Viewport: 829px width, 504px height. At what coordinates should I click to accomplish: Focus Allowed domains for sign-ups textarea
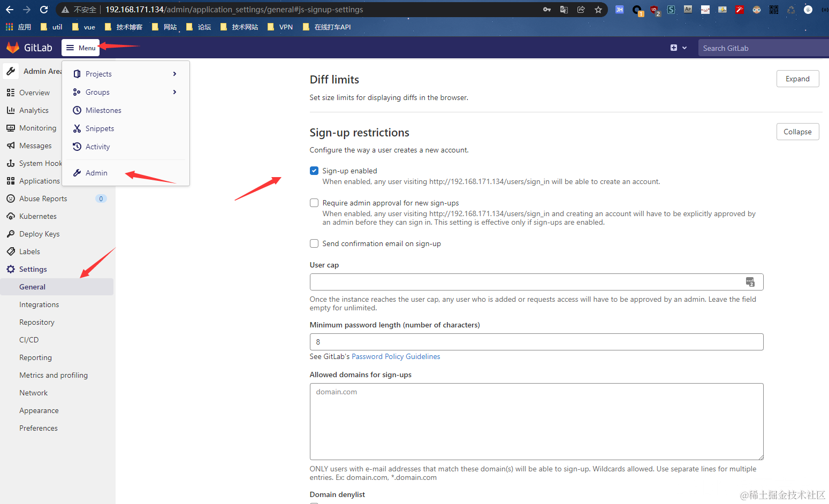pyautogui.click(x=536, y=422)
